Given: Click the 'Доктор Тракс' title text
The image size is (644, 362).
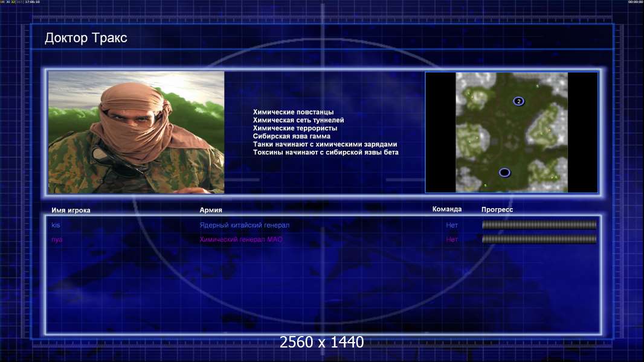Looking at the screenshot, I should (86, 38).
